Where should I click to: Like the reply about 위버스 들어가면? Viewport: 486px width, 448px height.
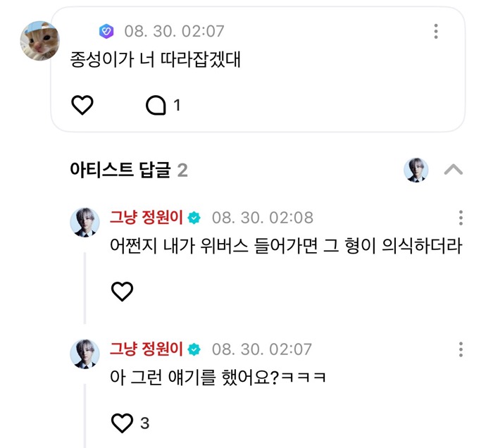click(x=123, y=291)
